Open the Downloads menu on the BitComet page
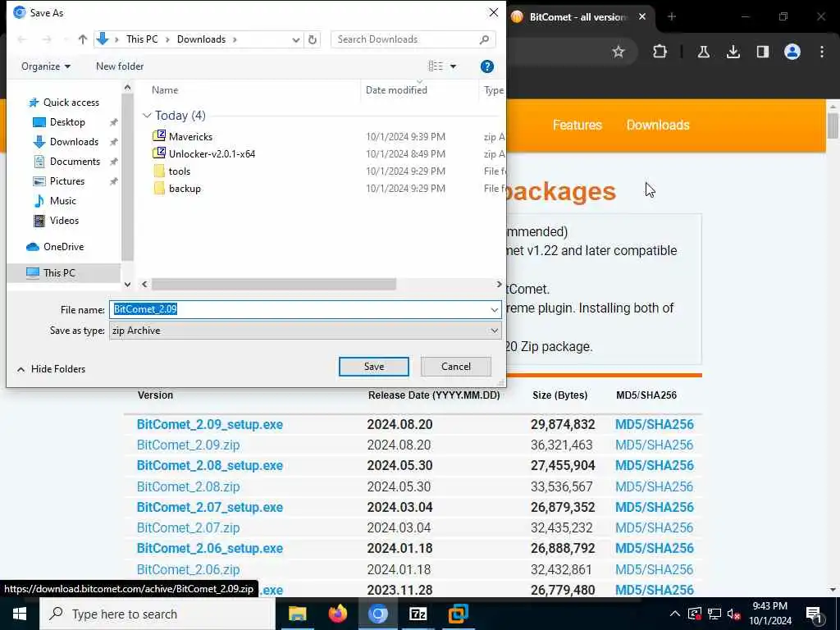This screenshot has height=630, width=840. [657, 125]
